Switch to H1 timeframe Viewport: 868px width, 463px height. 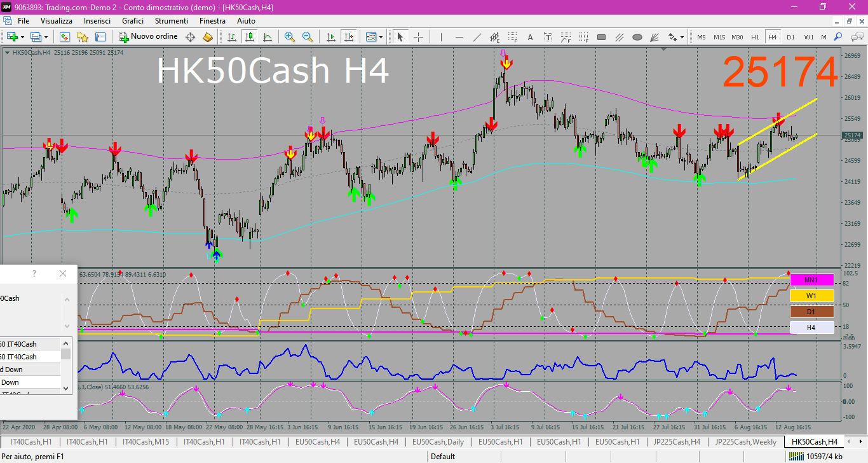[755, 37]
